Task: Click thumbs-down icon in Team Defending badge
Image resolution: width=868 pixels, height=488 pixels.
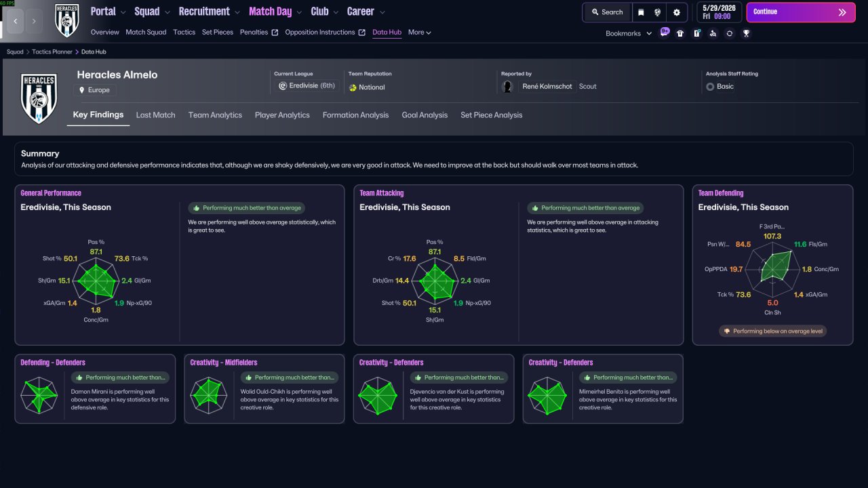Action: point(727,331)
